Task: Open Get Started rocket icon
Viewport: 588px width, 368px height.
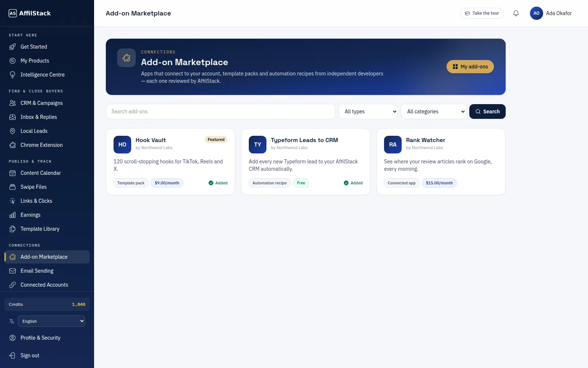Action: [12, 47]
